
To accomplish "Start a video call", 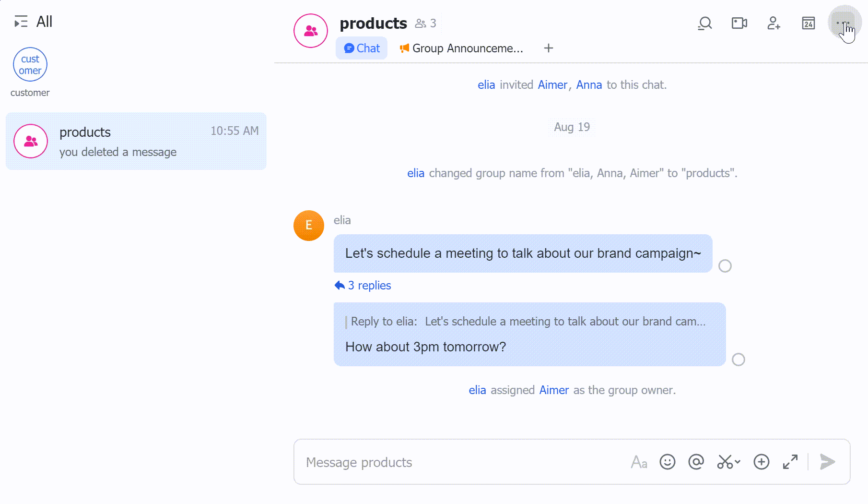I will [739, 23].
